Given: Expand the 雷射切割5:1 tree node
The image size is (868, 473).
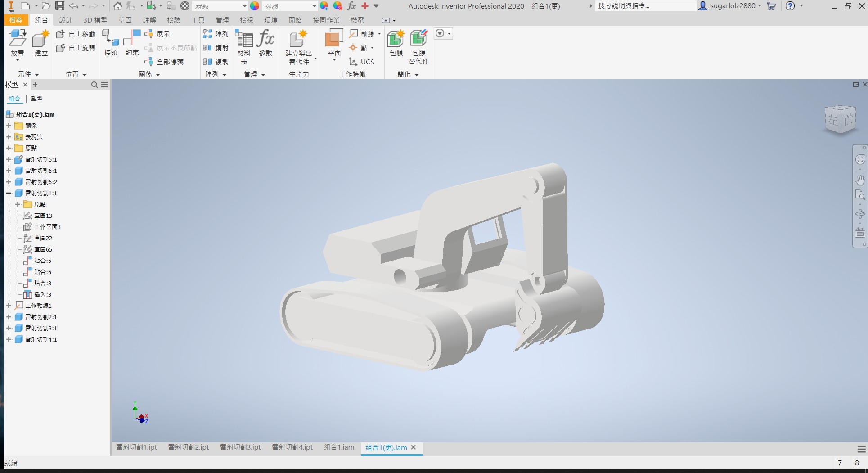Looking at the screenshot, I should (9, 159).
